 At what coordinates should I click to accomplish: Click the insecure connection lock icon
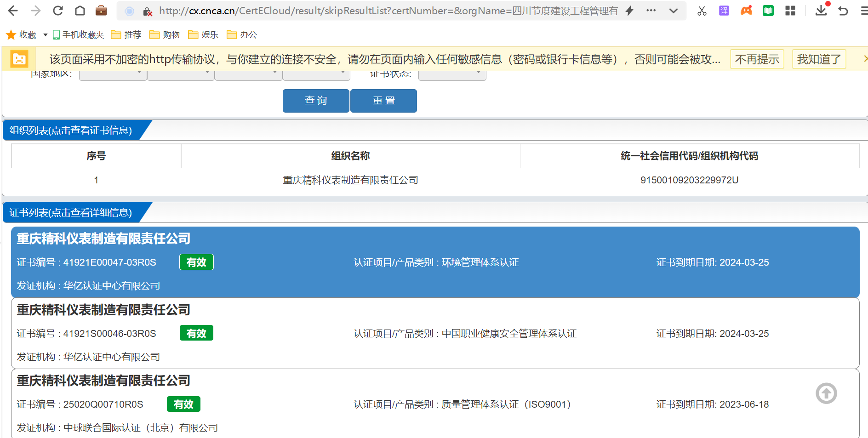coord(147,11)
